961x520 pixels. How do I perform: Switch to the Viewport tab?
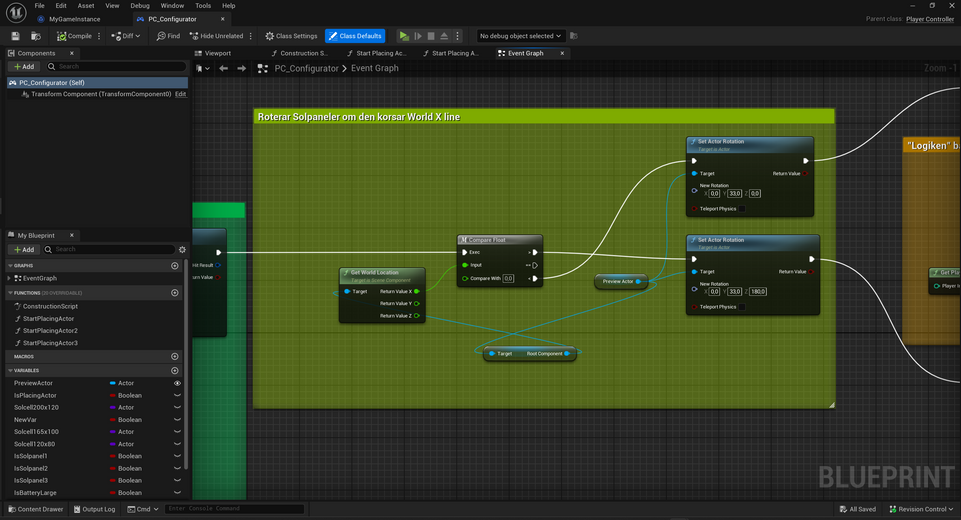point(217,53)
